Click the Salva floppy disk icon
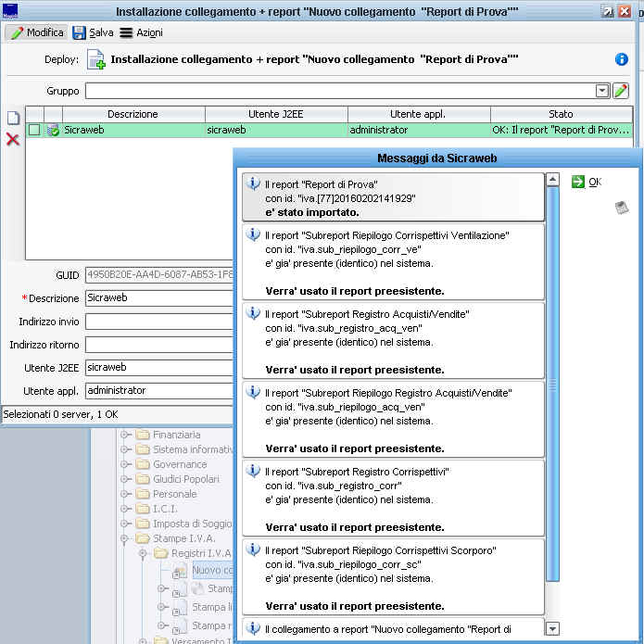 click(x=80, y=32)
